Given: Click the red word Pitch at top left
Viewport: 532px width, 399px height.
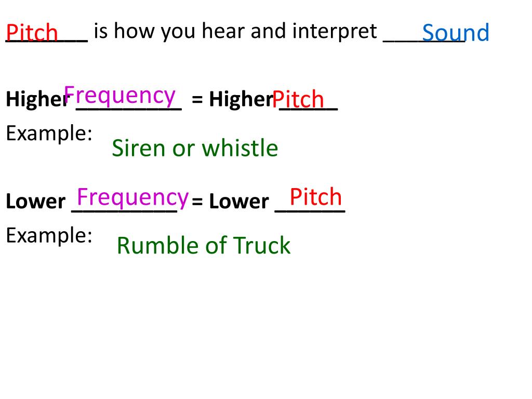Looking at the screenshot, I should coord(32,33).
